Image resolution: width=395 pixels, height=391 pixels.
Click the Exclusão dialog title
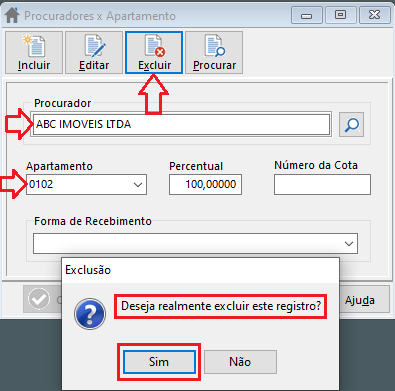pos(88,270)
